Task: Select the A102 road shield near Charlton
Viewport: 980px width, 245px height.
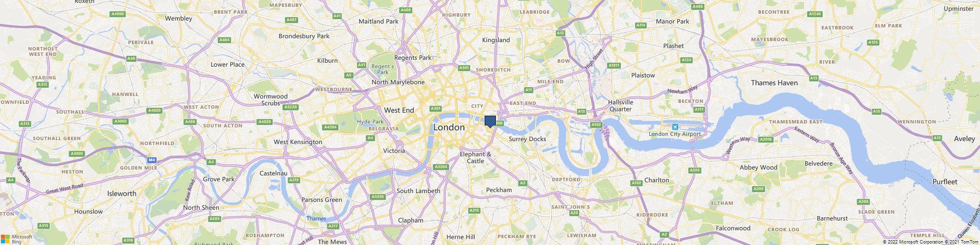Action: tap(636, 183)
